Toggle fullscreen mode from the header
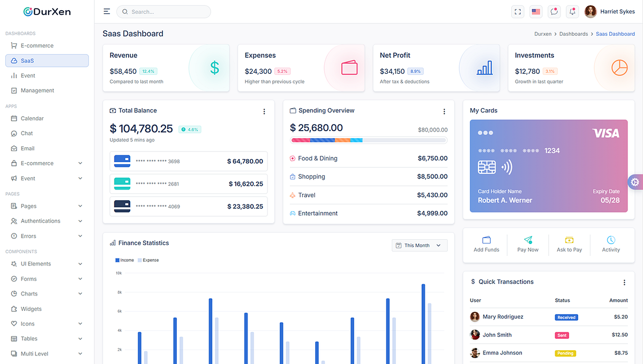 click(518, 11)
